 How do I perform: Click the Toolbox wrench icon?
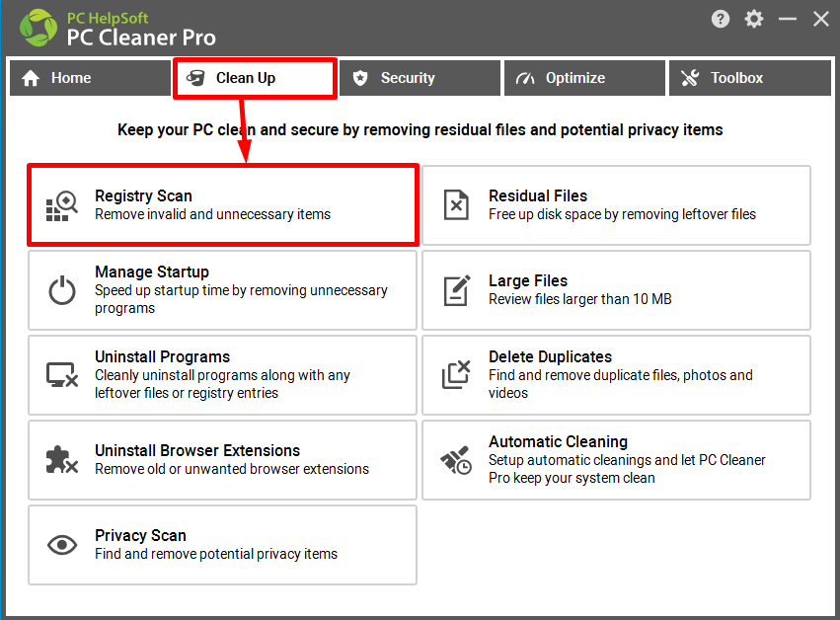[690, 78]
